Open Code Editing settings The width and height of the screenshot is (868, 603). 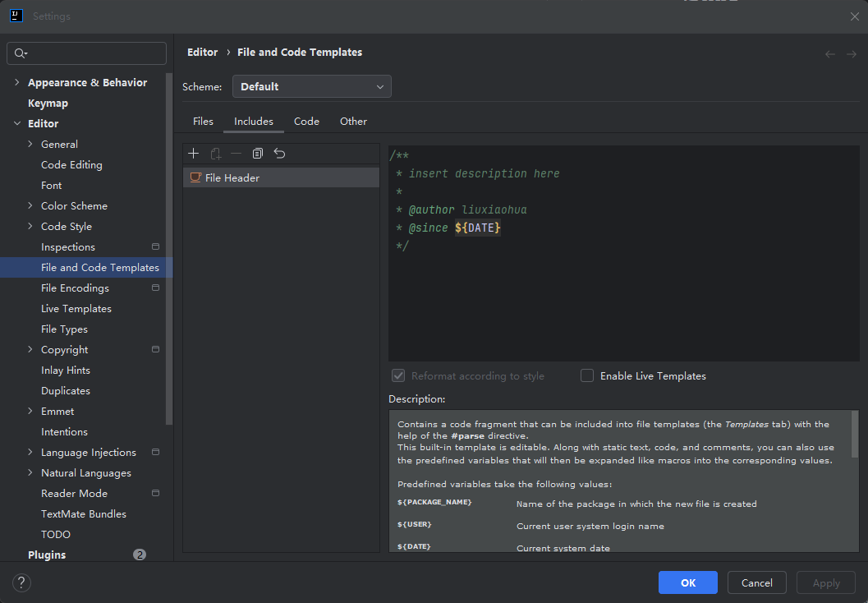coord(71,164)
